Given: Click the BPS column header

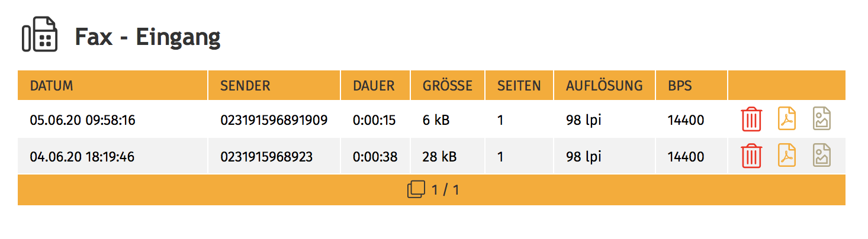Looking at the screenshot, I should coord(680,86).
